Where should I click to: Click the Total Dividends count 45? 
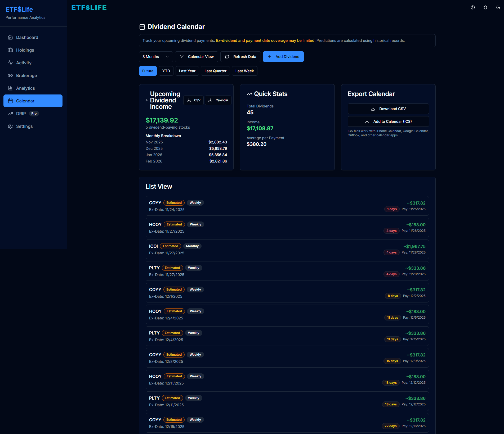(x=250, y=112)
